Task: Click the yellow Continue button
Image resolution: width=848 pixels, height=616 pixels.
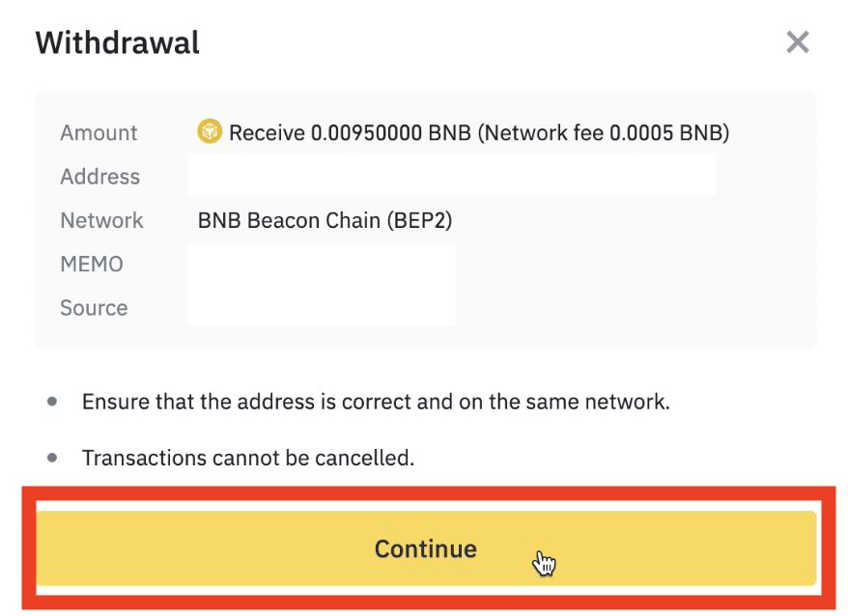Action: pos(426,548)
